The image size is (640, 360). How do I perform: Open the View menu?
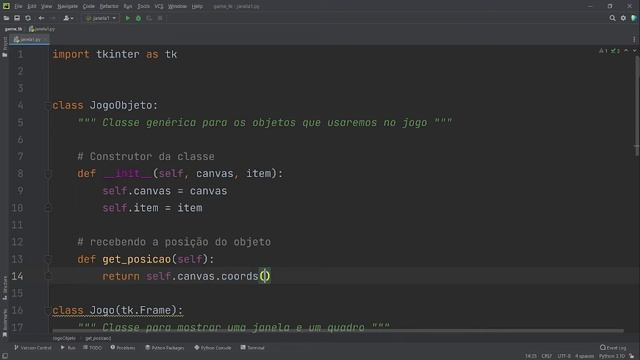(x=46, y=7)
